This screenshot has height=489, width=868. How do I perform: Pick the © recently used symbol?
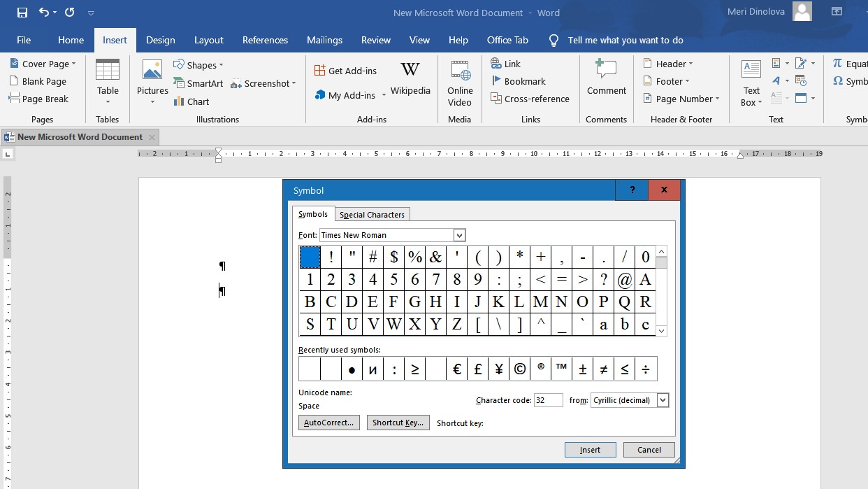tap(520, 369)
